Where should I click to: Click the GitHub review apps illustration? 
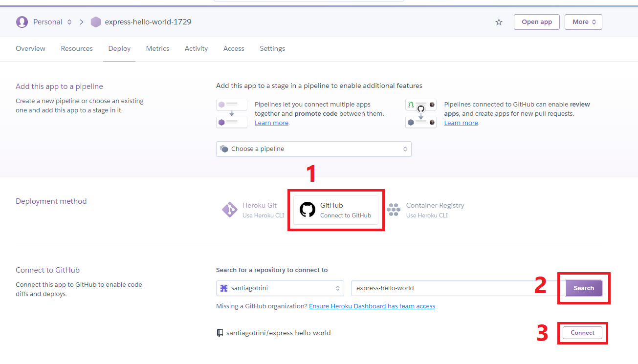[x=420, y=113]
